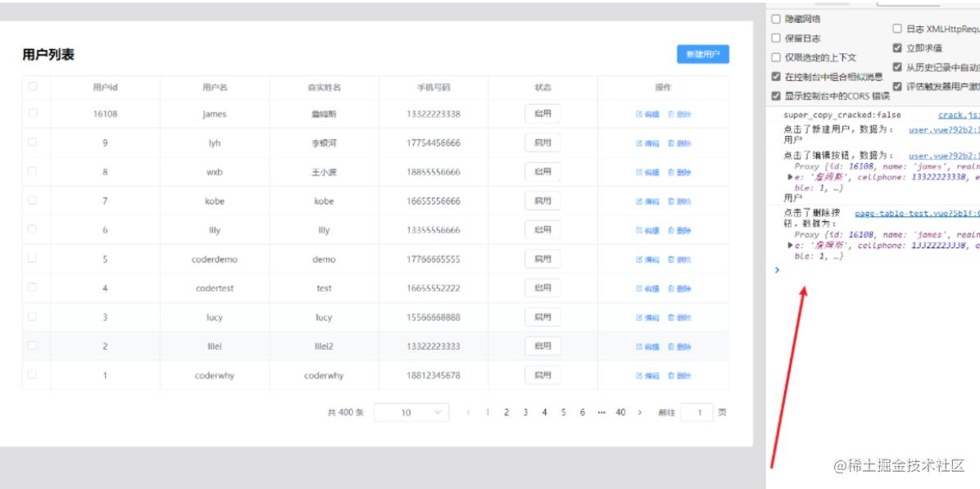Tick the select-all checkbox in table header
Image resolution: width=980 pixels, height=489 pixels.
point(33,86)
